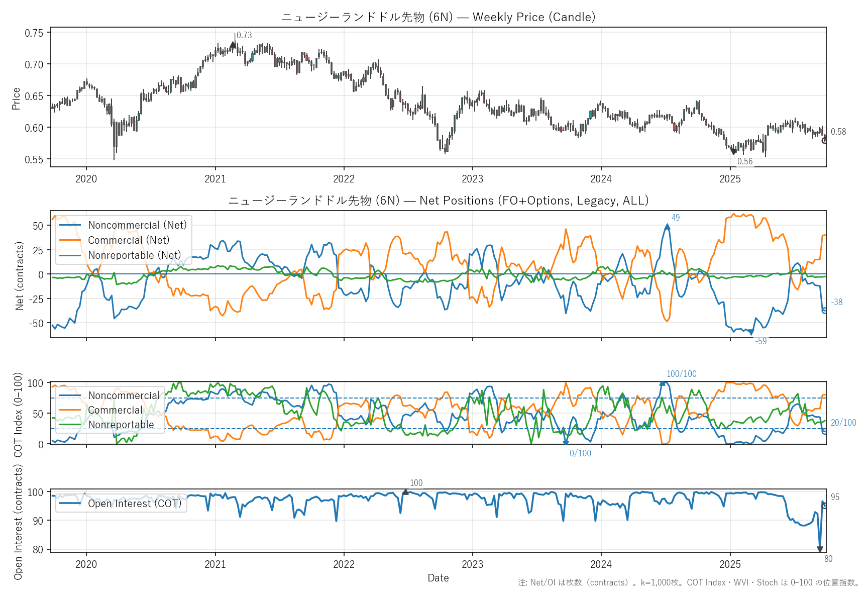The width and height of the screenshot is (868, 593).
Task: Click Nonreportable in the COT Index legend
Action: (x=121, y=425)
